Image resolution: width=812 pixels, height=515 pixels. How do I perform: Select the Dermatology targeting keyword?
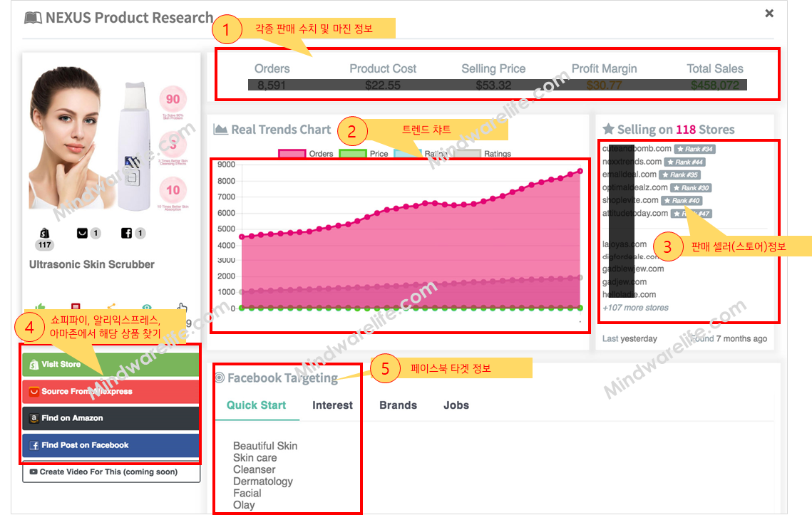[x=263, y=482]
